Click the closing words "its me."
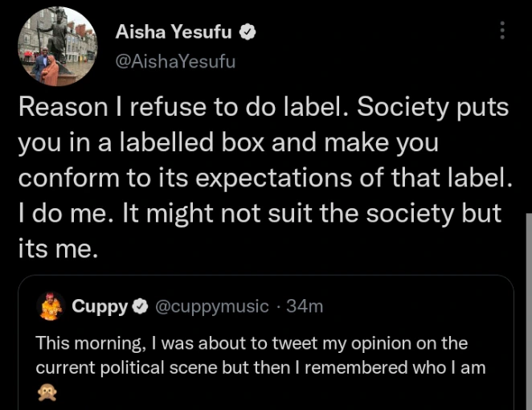Screen dimensions: 532x410 point(58,249)
